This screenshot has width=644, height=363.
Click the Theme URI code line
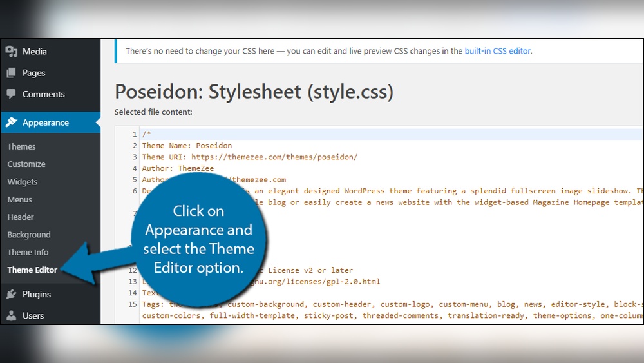tap(250, 157)
